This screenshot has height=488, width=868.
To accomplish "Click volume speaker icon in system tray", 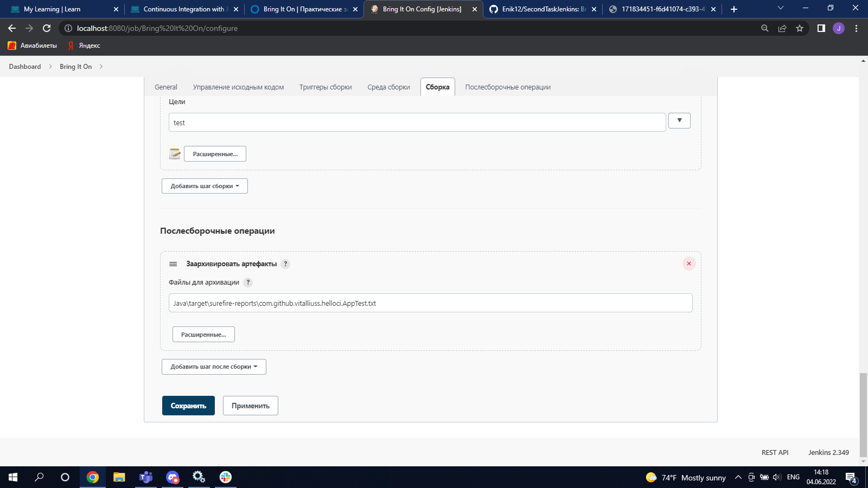I will point(777,477).
